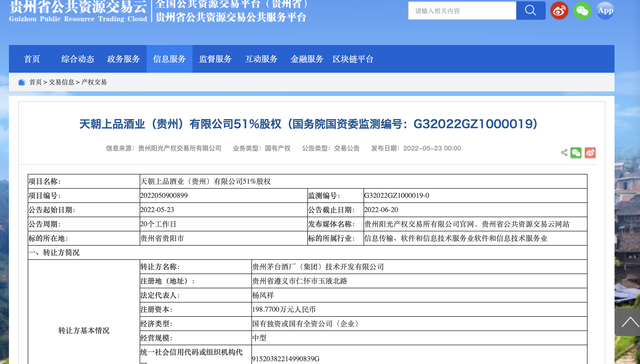Select the 项目名称 value cell
The image size is (640, 364).
(363, 182)
